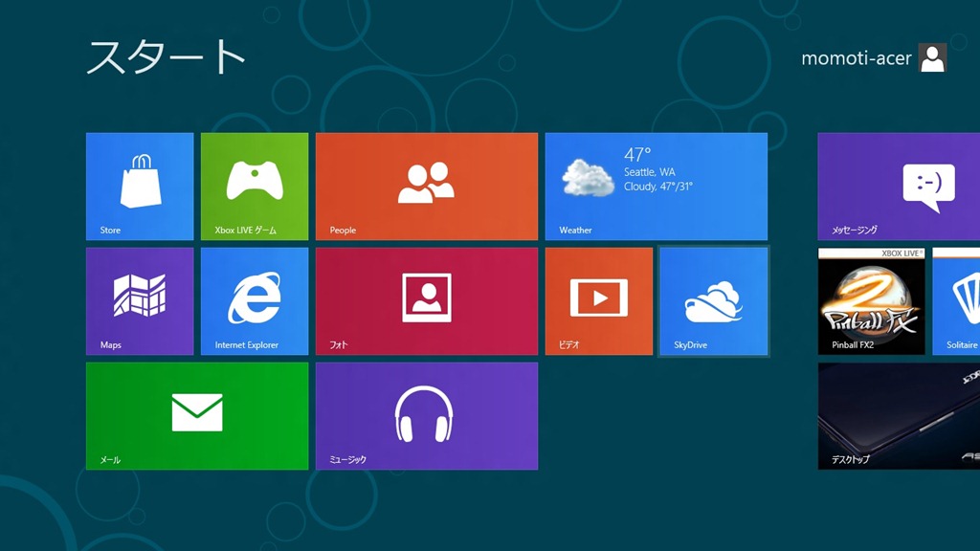The height and width of the screenshot is (551, 980).
Task: Open the メッセージング messaging tile
Action: (x=899, y=187)
